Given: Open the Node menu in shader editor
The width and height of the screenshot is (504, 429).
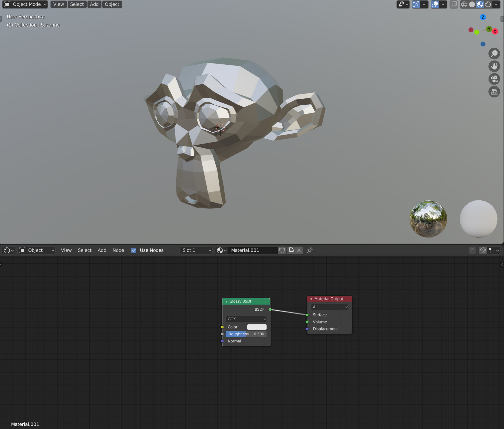Looking at the screenshot, I should point(118,250).
